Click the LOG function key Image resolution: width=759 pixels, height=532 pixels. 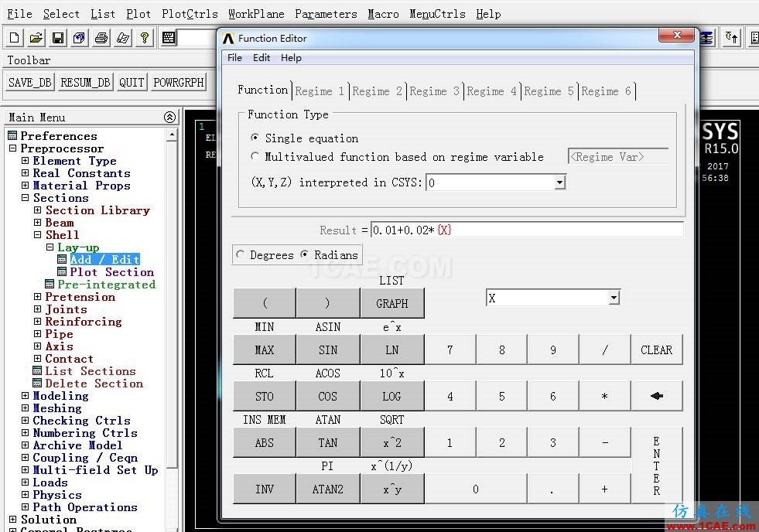click(x=392, y=396)
